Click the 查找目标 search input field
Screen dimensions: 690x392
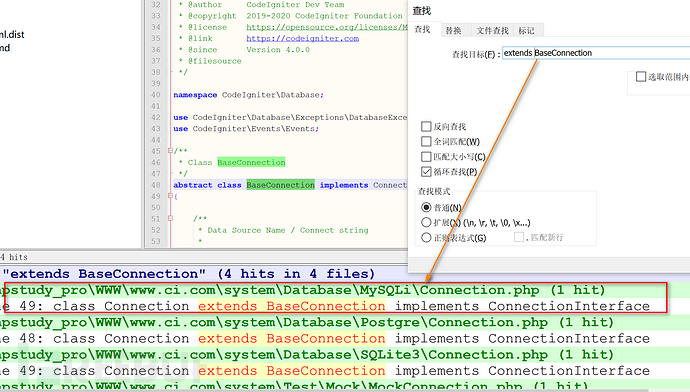[x=596, y=53]
